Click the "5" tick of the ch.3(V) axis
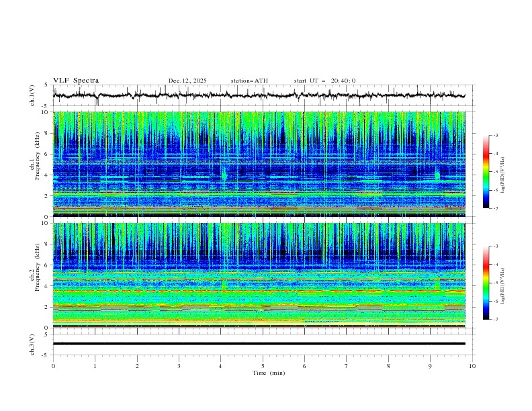 (x=48, y=334)
